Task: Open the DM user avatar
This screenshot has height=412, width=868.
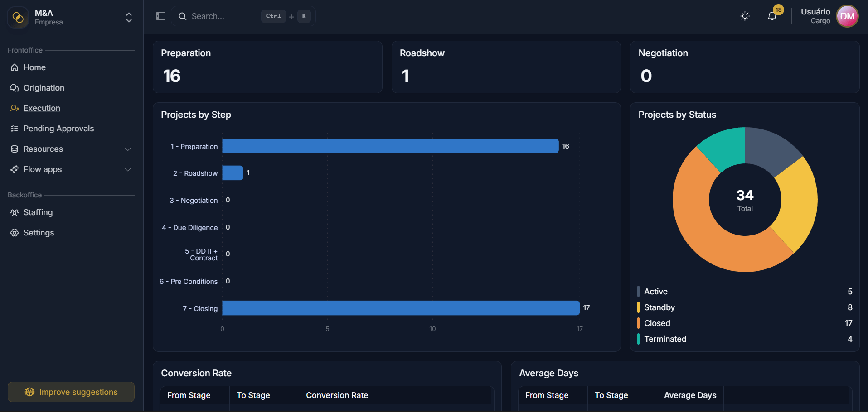Action: coord(847,16)
